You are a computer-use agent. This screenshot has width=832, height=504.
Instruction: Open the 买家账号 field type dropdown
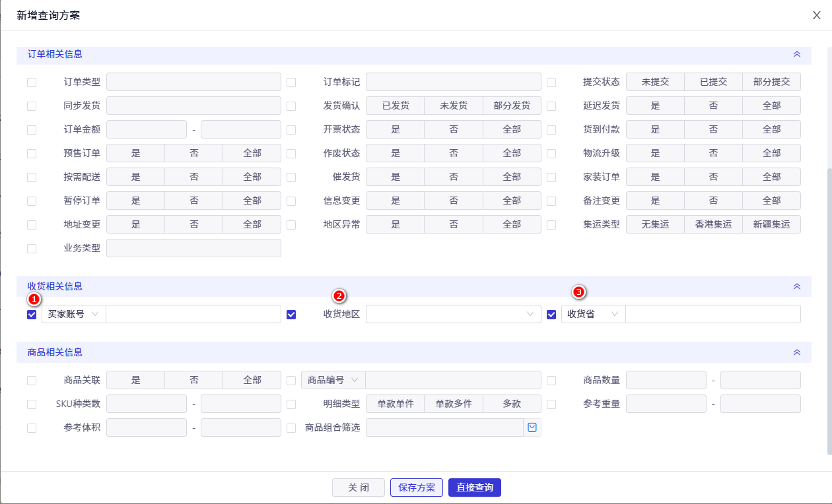[x=73, y=314]
